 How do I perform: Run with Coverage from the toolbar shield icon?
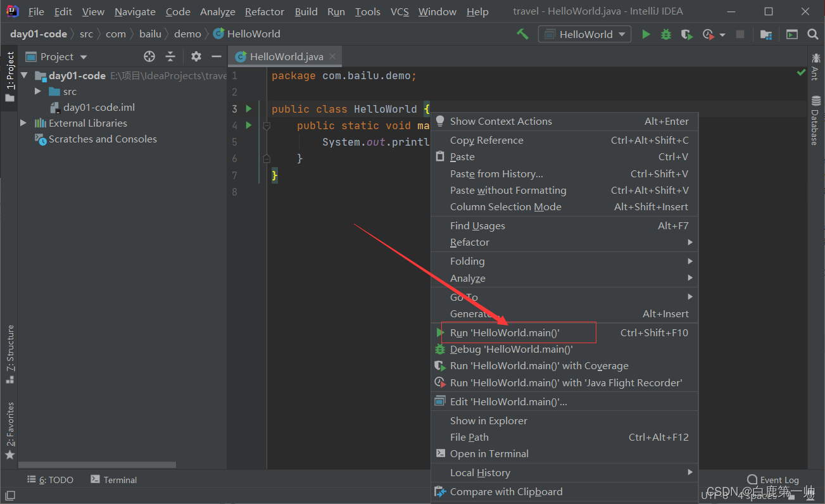(686, 34)
